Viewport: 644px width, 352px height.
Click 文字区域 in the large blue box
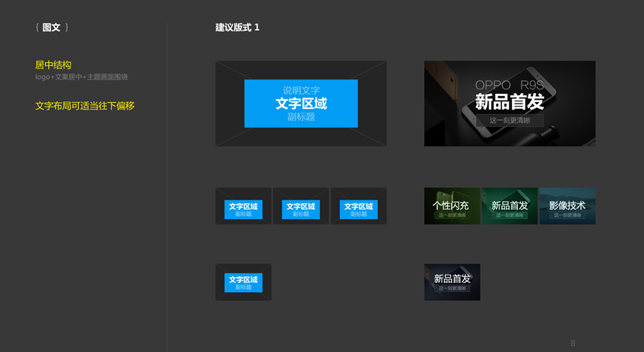(300, 104)
